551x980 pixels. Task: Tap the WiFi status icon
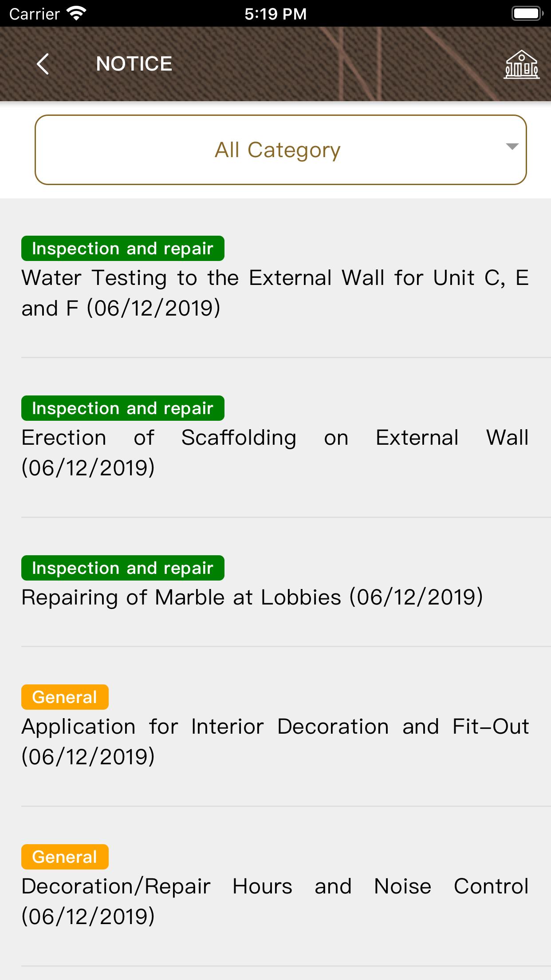[76, 14]
